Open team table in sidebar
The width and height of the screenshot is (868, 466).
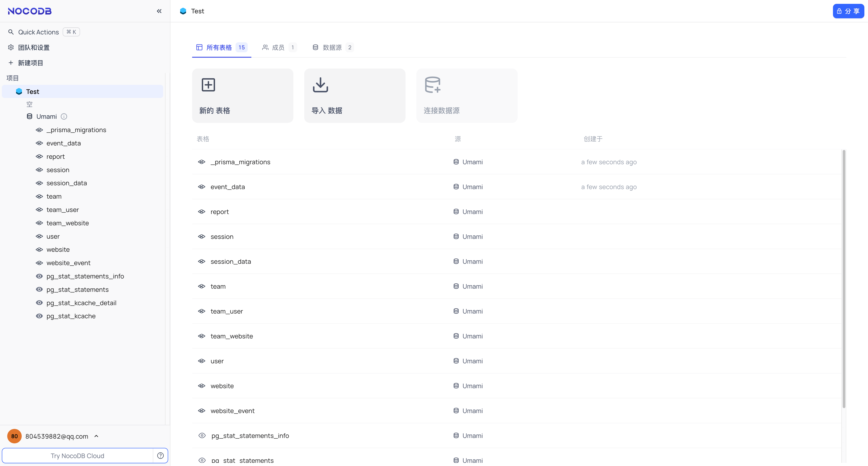click(54, 196)
